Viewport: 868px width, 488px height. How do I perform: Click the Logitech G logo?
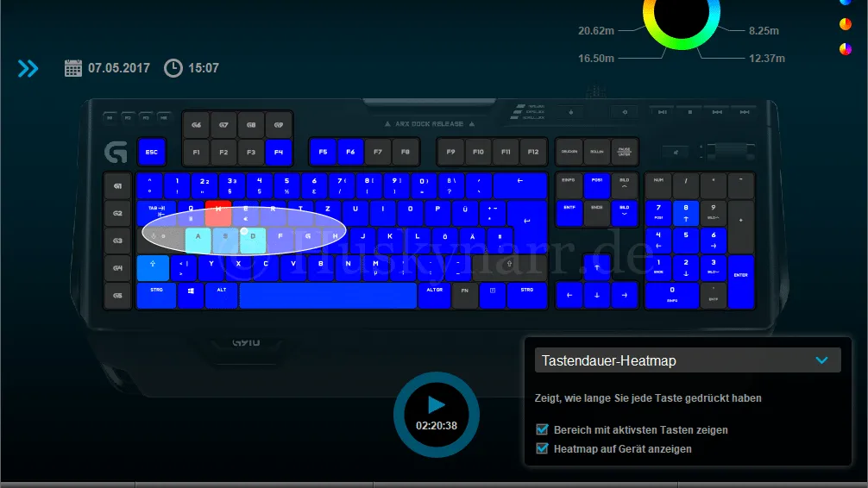click(116, 152)
